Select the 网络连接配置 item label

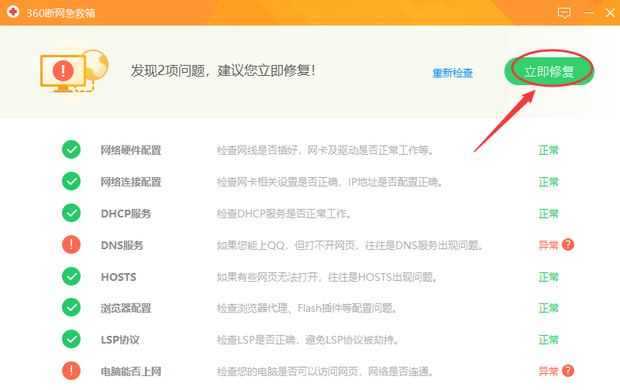click(x=131, y=182)
